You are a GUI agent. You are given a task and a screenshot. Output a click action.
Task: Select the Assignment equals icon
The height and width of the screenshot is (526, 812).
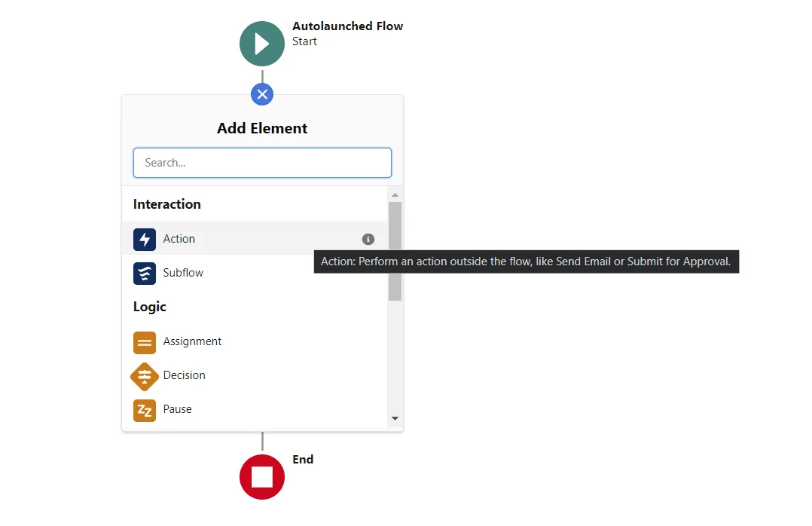coord(145,342)
